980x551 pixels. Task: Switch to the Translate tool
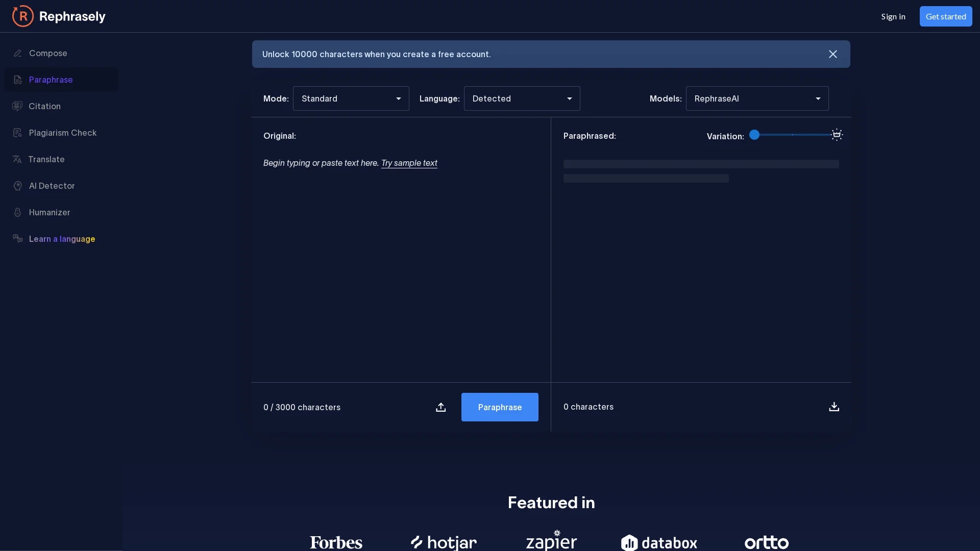61,159
